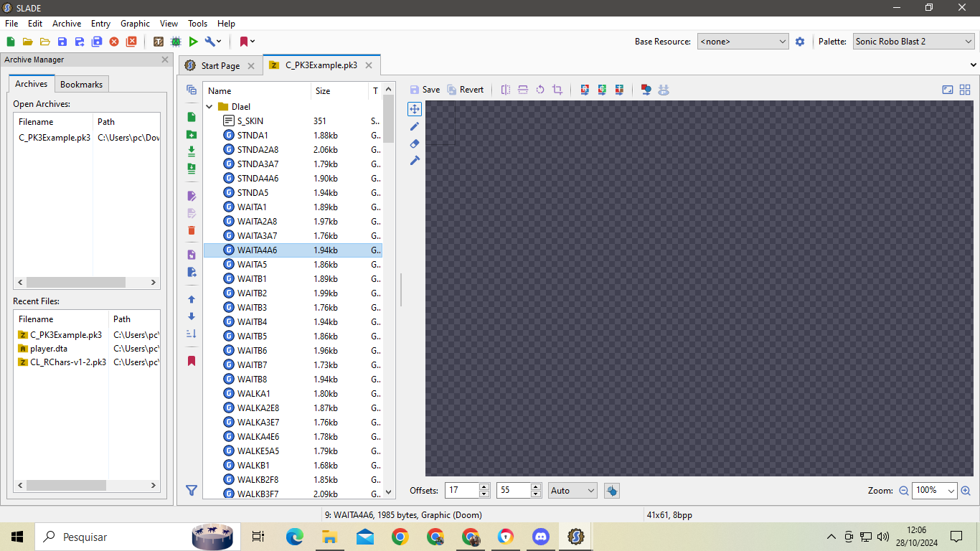The image size is (980, 551).
Task: Open Discord from the Windows taskbar
Action: click(541, 537)
